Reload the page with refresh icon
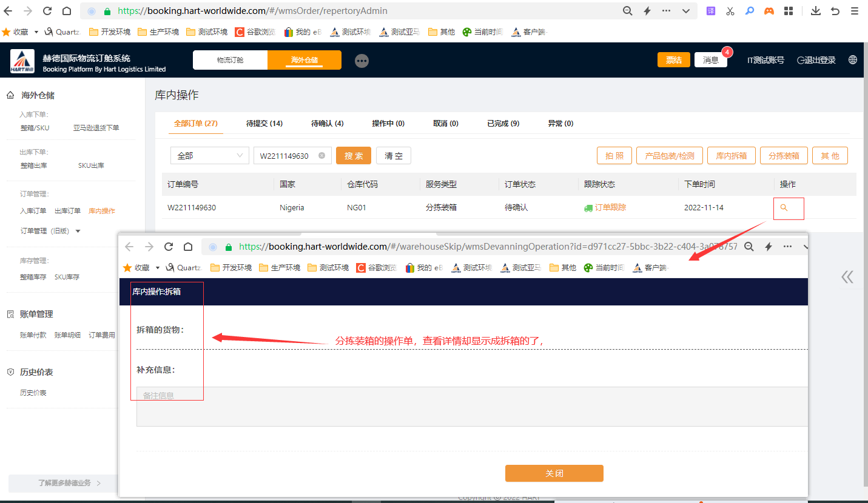 coord(47,11)
